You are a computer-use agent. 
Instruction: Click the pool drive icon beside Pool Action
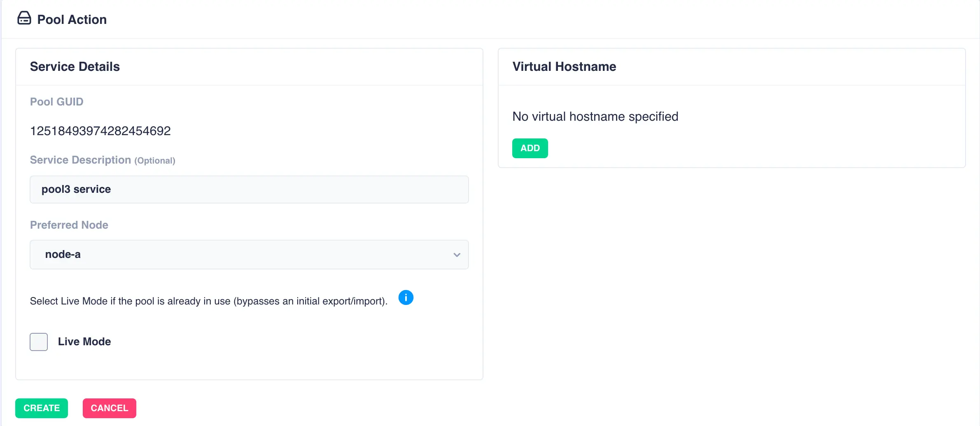(x=24, y=19)
